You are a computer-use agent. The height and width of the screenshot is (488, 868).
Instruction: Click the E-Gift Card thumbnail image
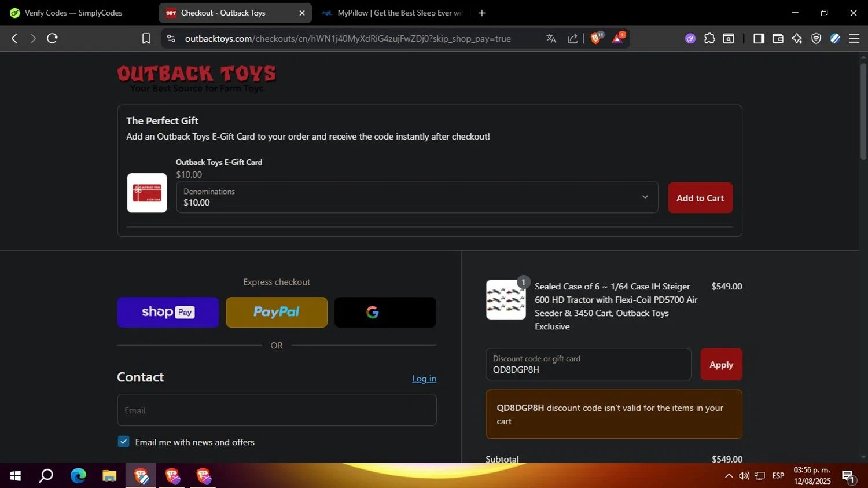(x=147, y=193)
